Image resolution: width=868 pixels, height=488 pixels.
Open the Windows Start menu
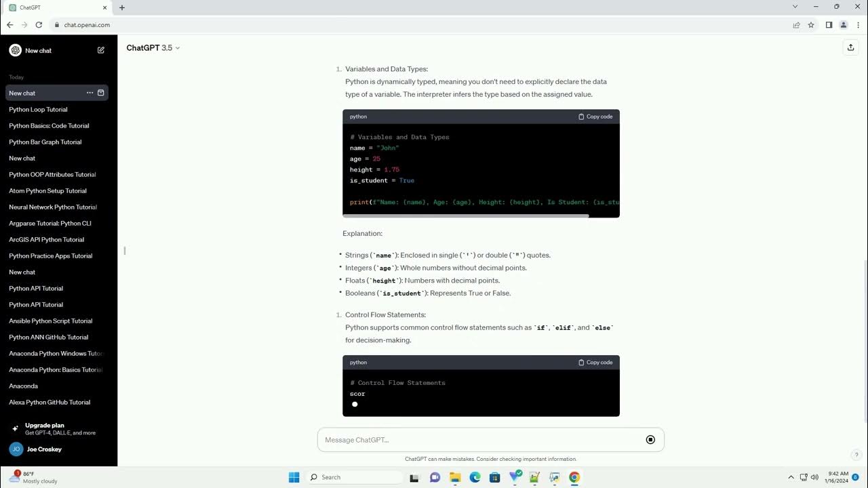click(x=294, y=477)
